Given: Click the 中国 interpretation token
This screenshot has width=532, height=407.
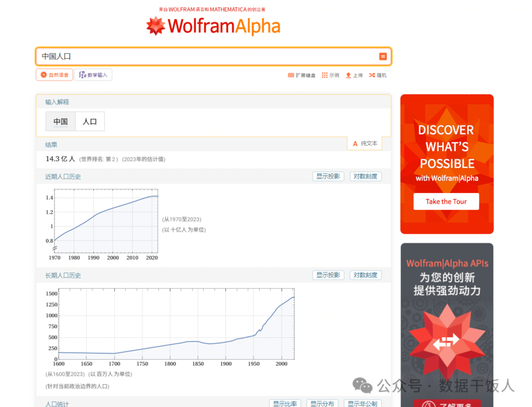Looking at the screenshot, I should [60, 121].
